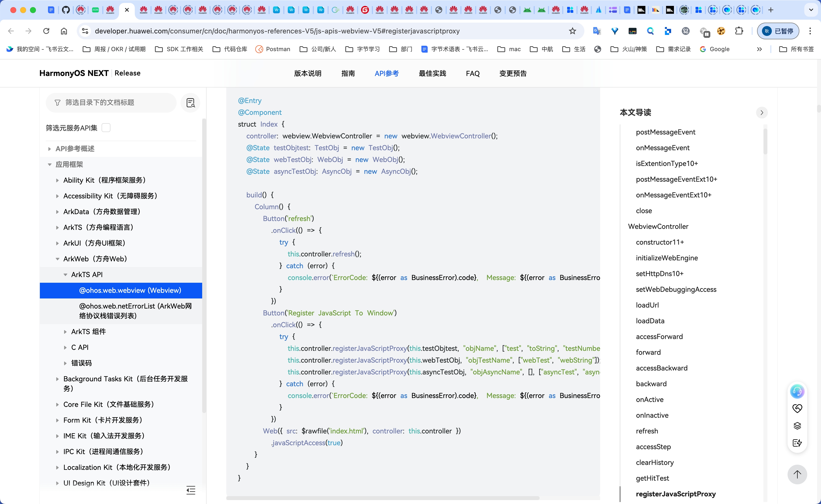The height and width of the screenshot is (504, 821).
Task: Expand the ArkUI tree node
Action: [57, 243]
